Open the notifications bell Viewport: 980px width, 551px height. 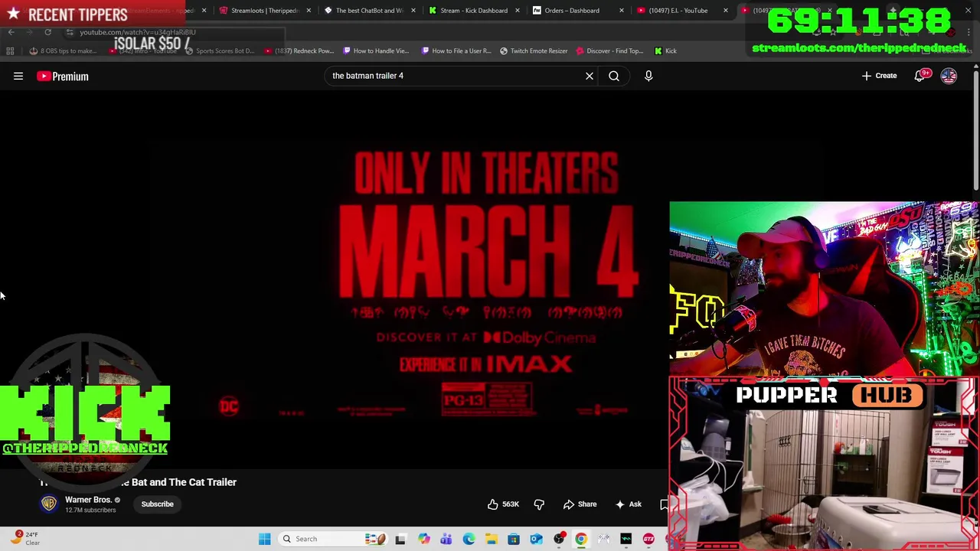click(x=920, y=76)
